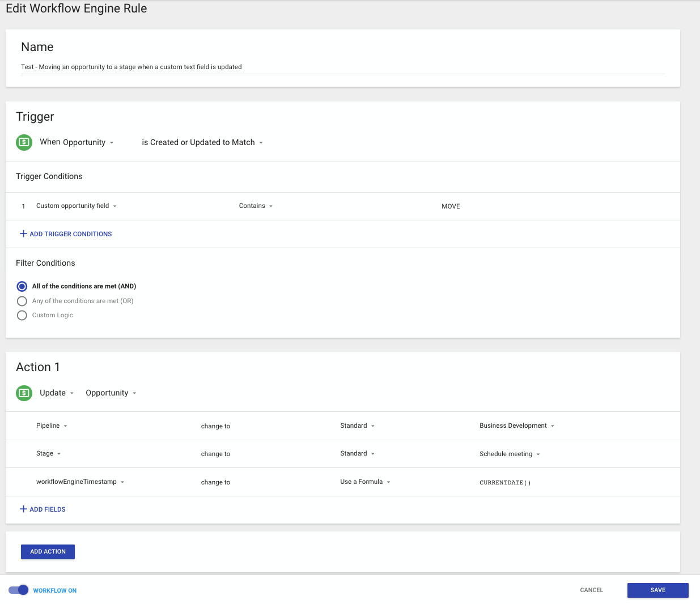Click the Add Trigger Conditions link
700x604 pixels.
tap(66, 233)
